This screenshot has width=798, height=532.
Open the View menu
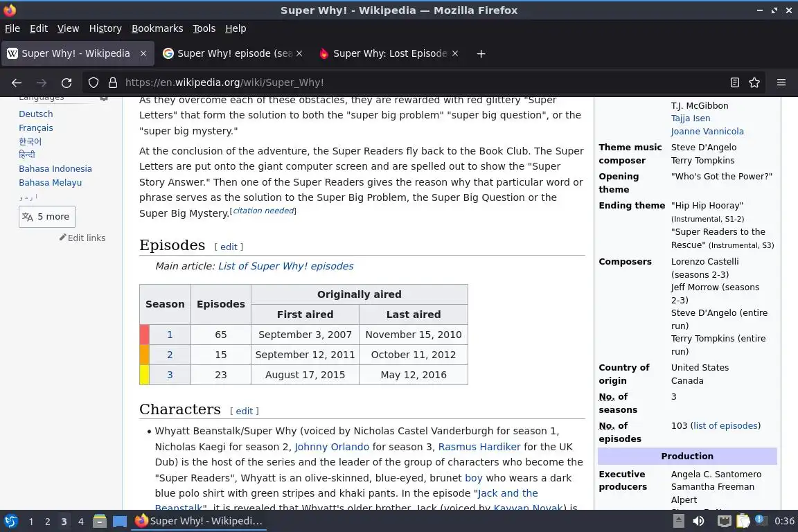[x=68, y=28]
